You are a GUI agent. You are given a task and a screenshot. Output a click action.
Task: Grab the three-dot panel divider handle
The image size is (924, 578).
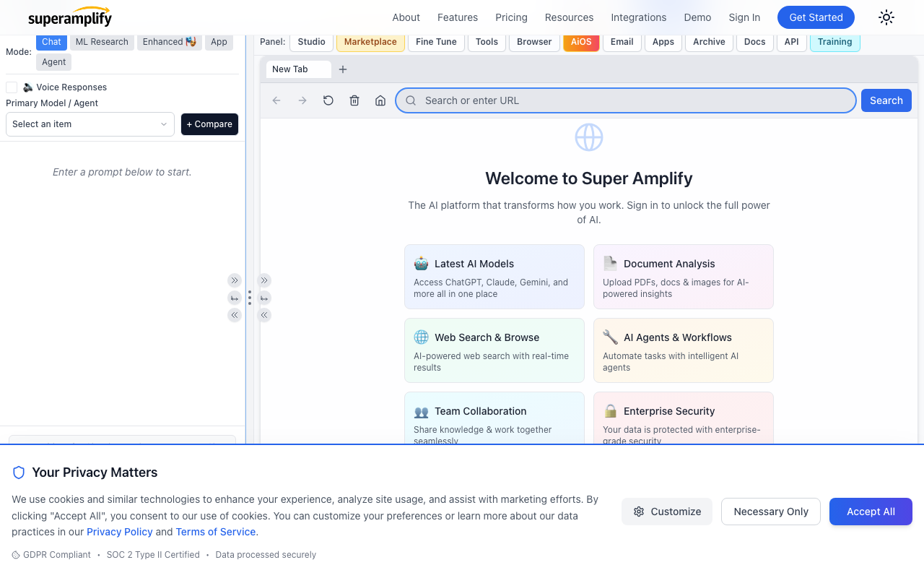[250, 298]
